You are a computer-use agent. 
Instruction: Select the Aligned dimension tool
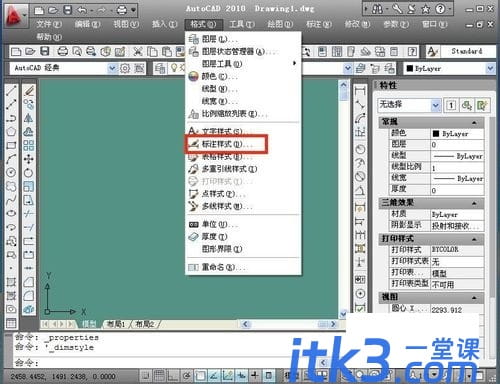tap(360, 104)
